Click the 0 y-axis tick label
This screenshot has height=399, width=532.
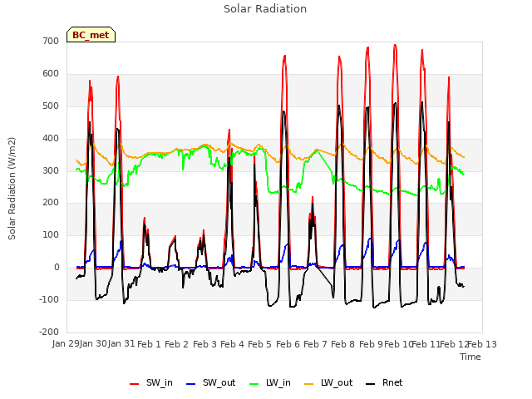57,268
